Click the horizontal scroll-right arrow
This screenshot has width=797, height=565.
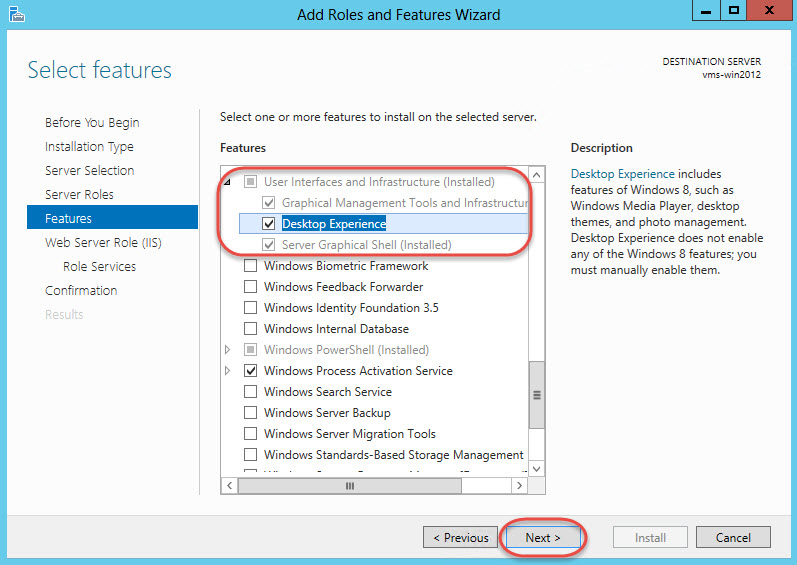tap(519, 486)
